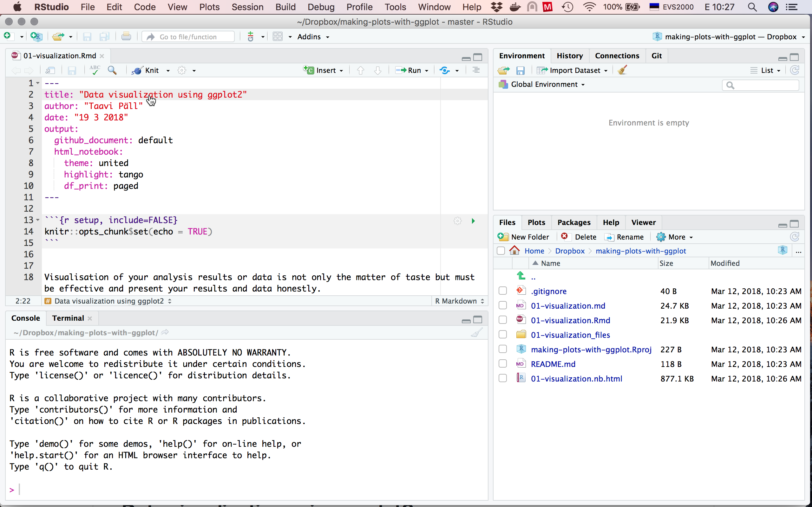Click the find/replace magnifier icon in editor
The height and width of the screenshot is (507, 812).
112,70
